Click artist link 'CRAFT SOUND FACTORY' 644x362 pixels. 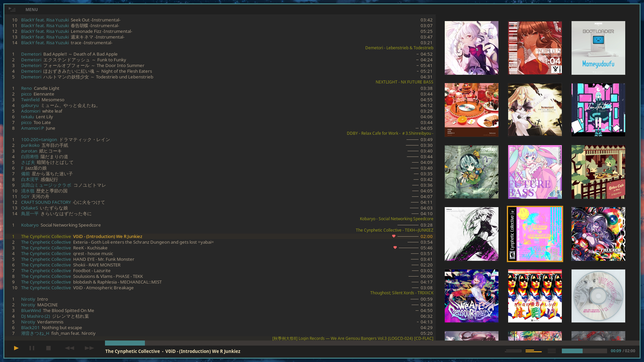click(46, 202)
